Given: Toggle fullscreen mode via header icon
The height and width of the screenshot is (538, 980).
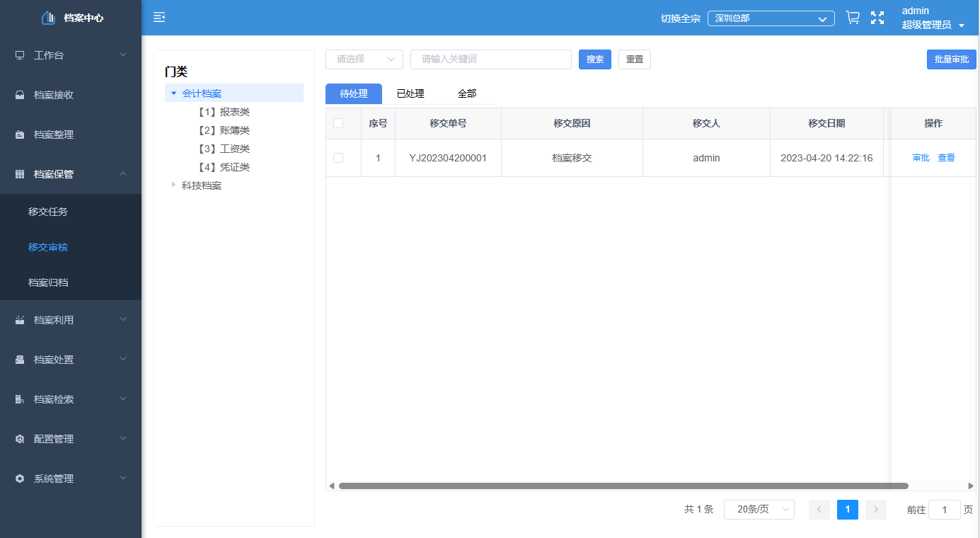Looking at the screenshot, I should coord(877,18).
